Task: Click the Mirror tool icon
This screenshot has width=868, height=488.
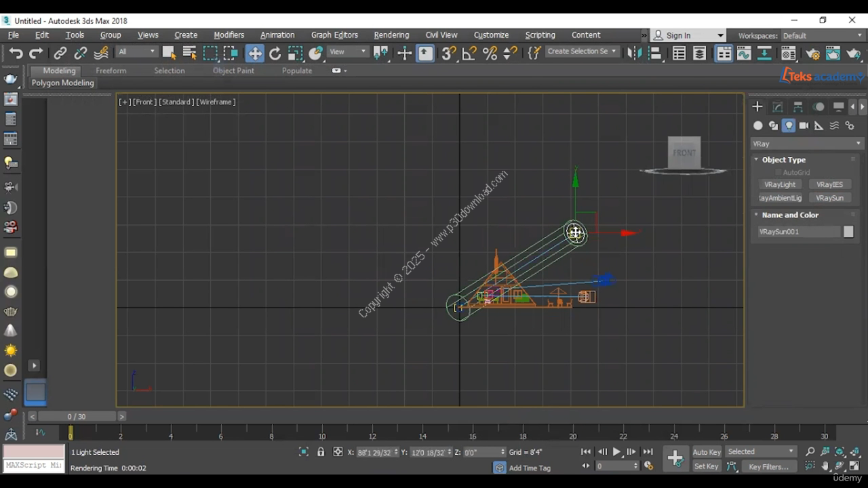Action: [x=633, y=53]
